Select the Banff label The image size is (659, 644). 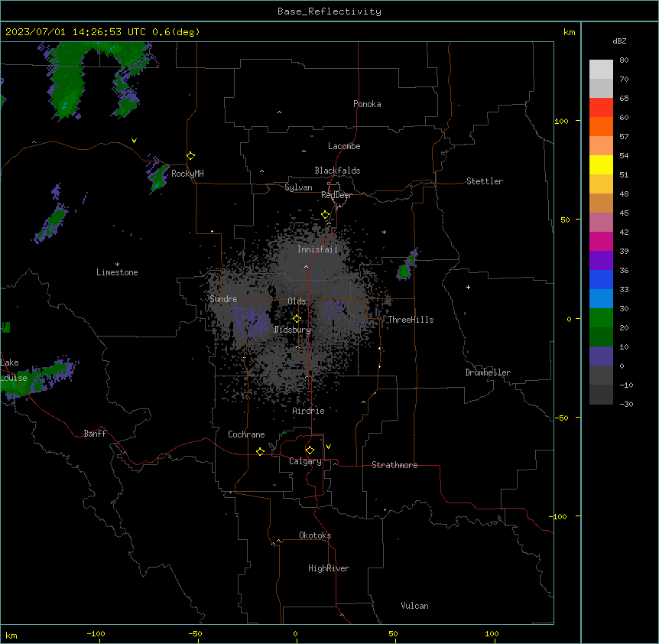95,434
